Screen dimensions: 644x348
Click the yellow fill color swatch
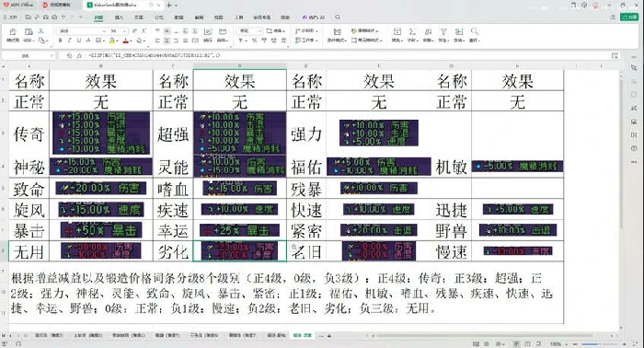point(111,41)
